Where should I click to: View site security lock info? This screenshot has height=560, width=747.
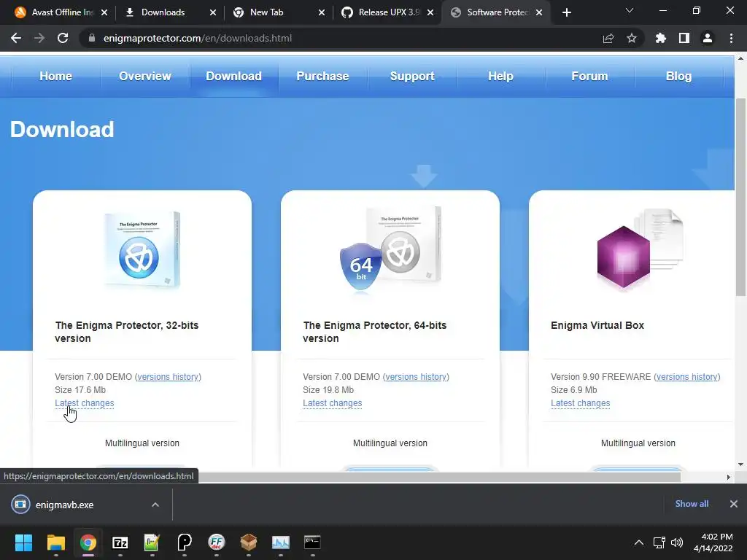[x=91, y=38]
